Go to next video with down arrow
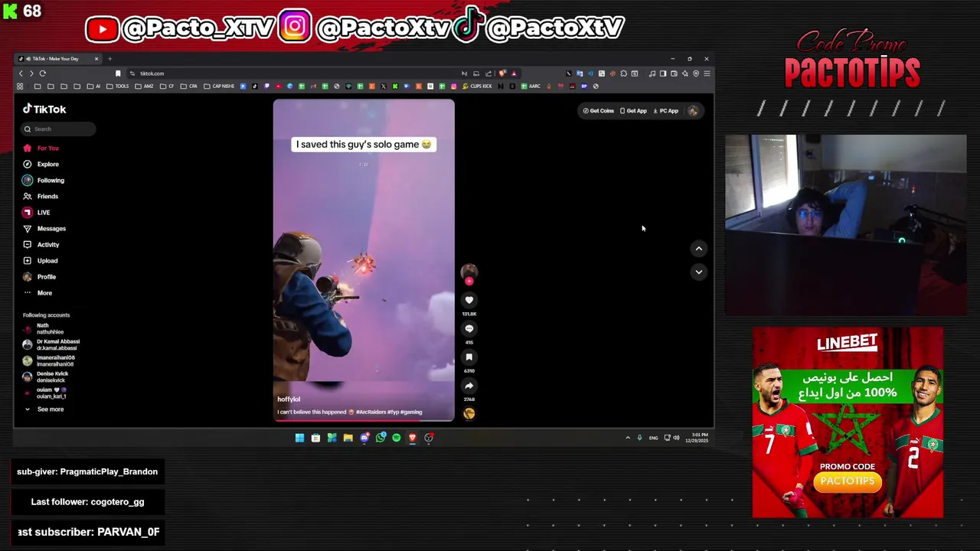 [x=698, y=272]
